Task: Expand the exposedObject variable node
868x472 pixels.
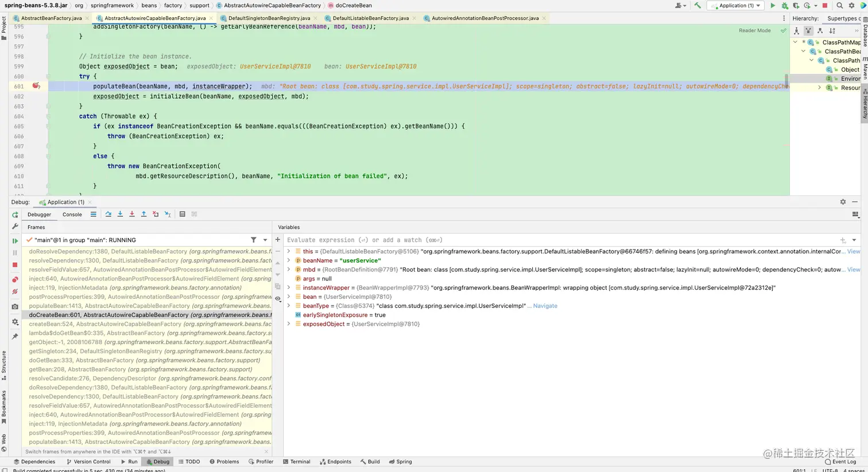Action: 289,324
